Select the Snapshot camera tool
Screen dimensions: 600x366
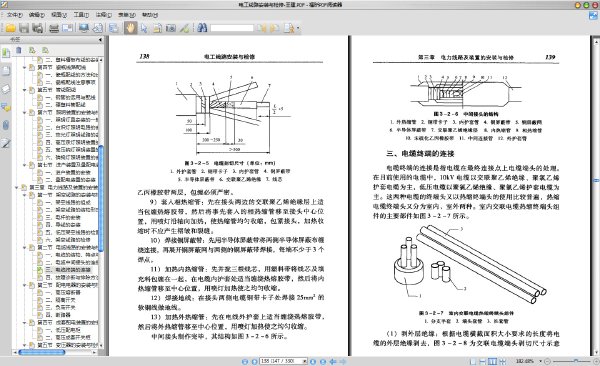170,28
